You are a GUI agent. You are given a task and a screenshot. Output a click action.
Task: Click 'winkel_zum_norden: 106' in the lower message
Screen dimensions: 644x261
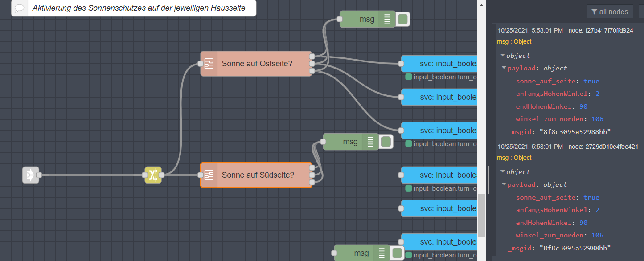click(560, 235)
